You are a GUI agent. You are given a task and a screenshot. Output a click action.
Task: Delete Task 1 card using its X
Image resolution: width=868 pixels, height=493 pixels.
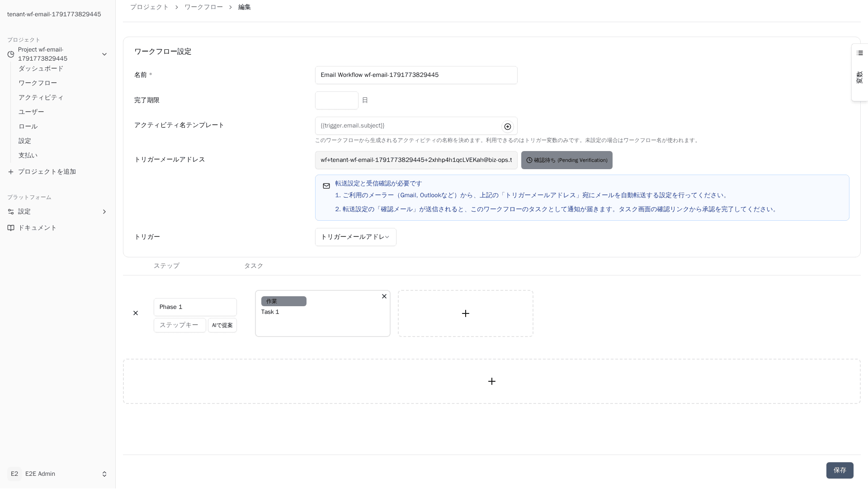click(384, 296)
